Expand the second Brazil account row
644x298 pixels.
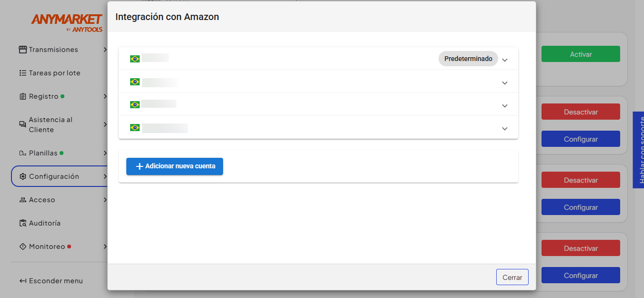(x=318, y=82)
